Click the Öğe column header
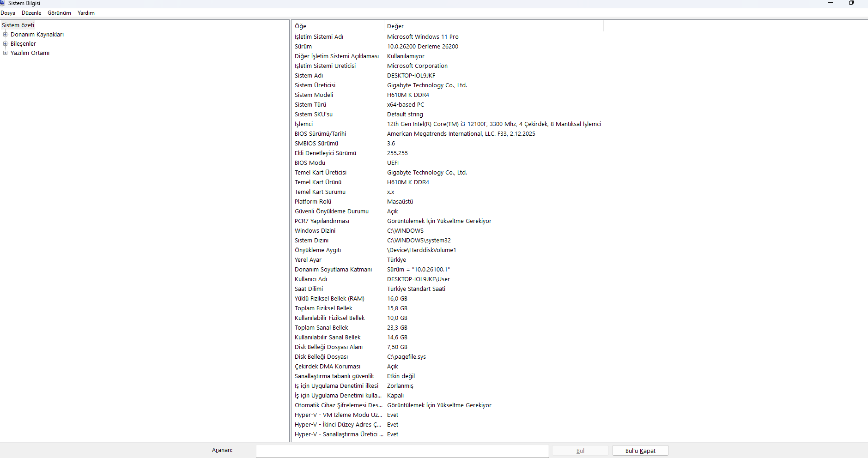Screen dimensions: 868x458 338,26
